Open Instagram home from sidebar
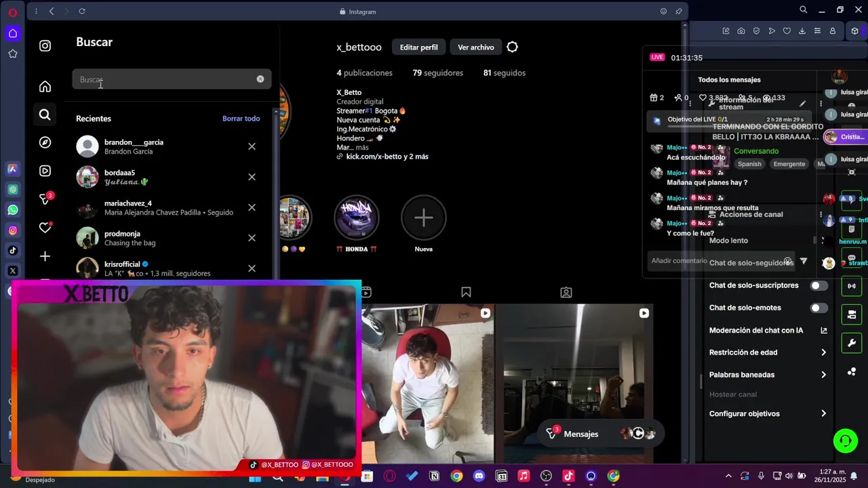Image resolution: width=868 pixels, height=488 pixels. [x=45, y=86]
